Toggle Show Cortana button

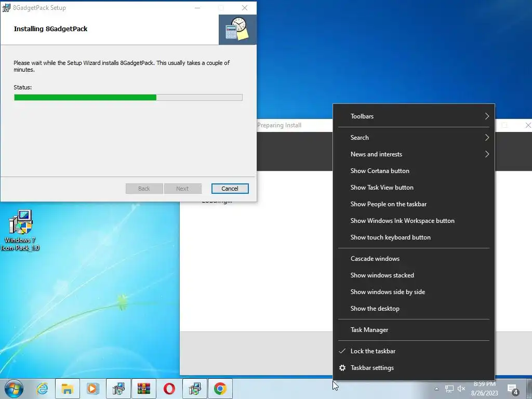coord(414,170)
